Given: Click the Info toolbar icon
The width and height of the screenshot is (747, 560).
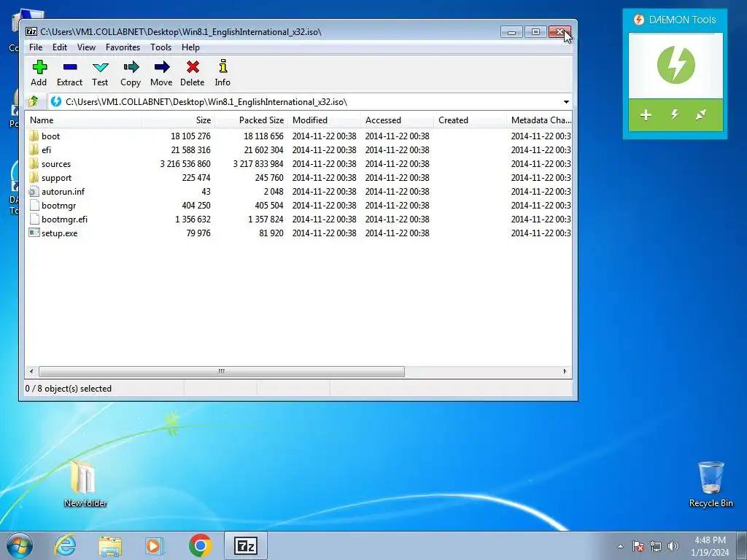Looking at the screenshot, I should coord(223,66).
